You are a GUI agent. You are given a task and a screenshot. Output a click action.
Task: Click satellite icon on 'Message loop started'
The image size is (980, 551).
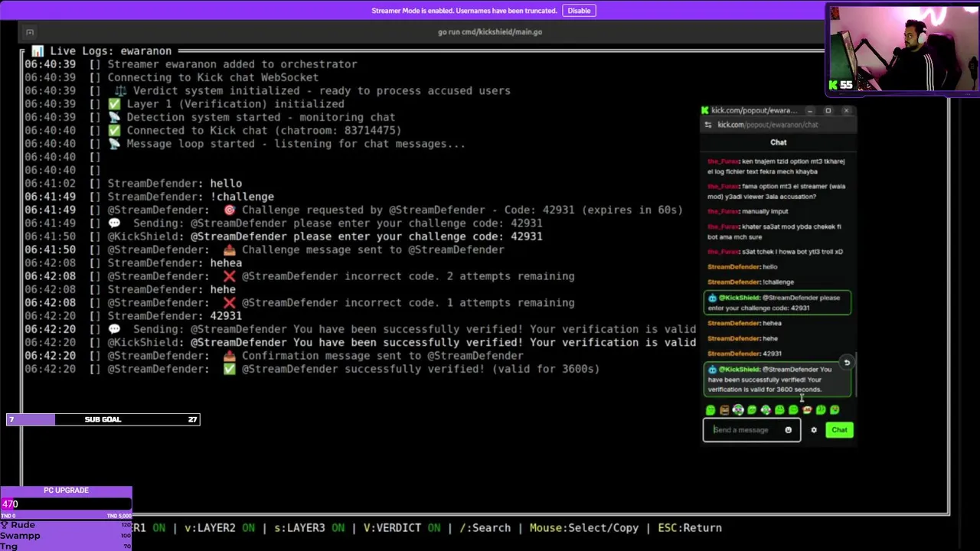(x=113, y=144)
